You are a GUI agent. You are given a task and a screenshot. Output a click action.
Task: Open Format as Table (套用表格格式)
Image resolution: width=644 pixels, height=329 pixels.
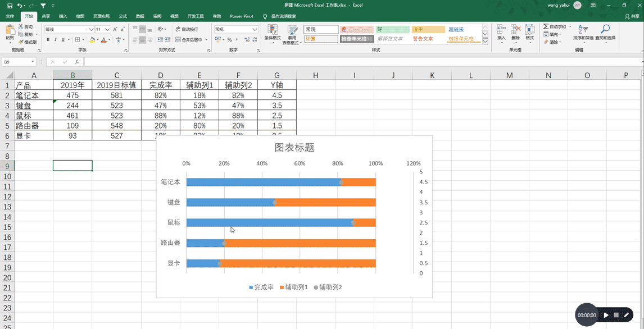(x=292, y=34)
